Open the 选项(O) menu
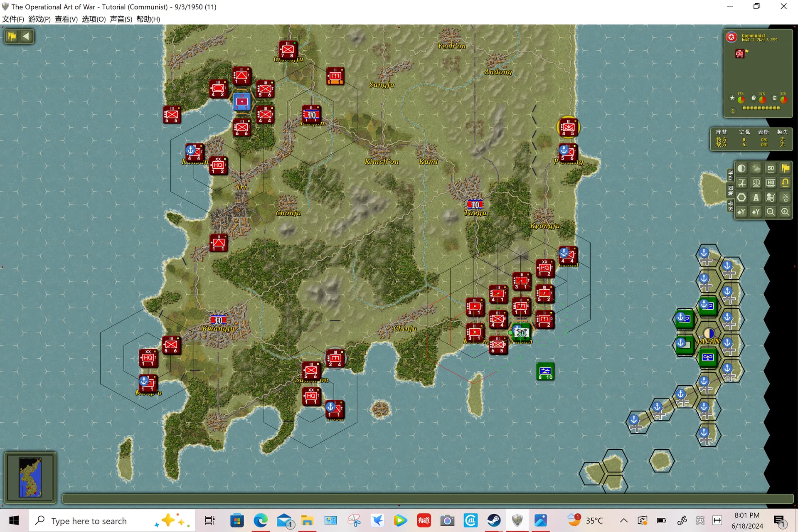Image resolution: width=798 pixels, height=532 pixels. coord(94,19)
